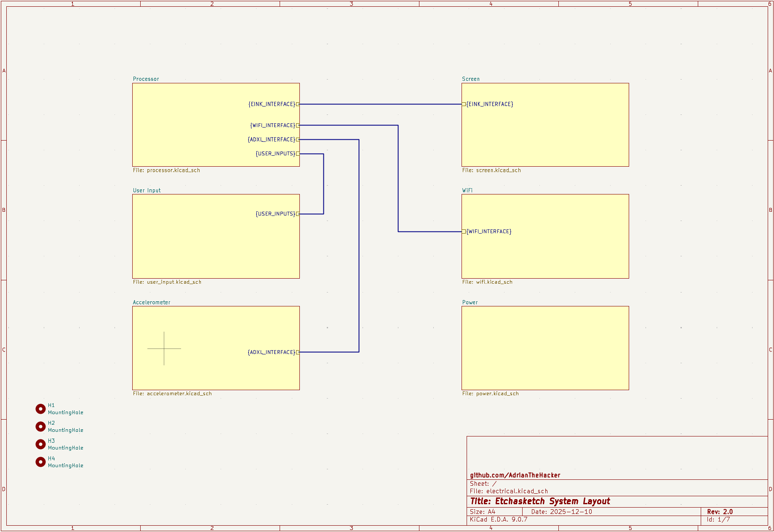Image resolution: width=774 pixels, height=532 pixels.
Task: Click the WIFI_INTERFACE bus vertical segment
Action: click(398, 178)
